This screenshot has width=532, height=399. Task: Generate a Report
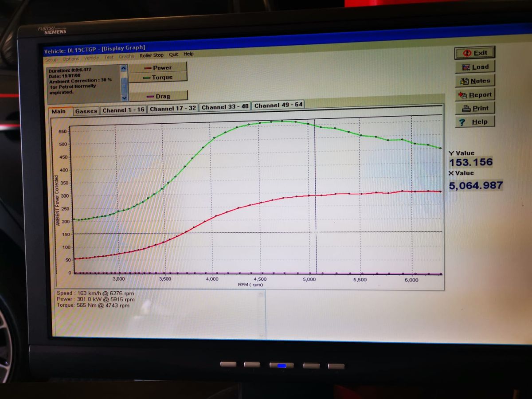coord(475,95)
